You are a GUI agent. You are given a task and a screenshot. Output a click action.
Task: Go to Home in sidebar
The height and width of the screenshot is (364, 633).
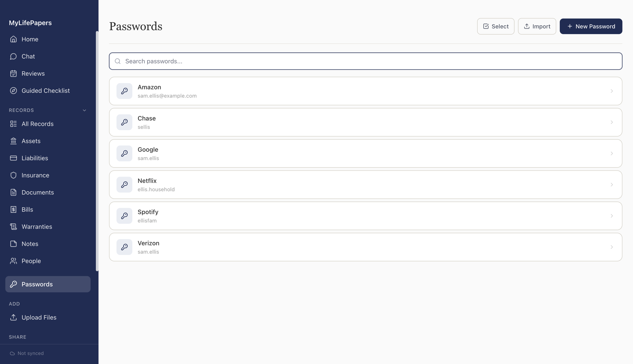click(48, 39)
